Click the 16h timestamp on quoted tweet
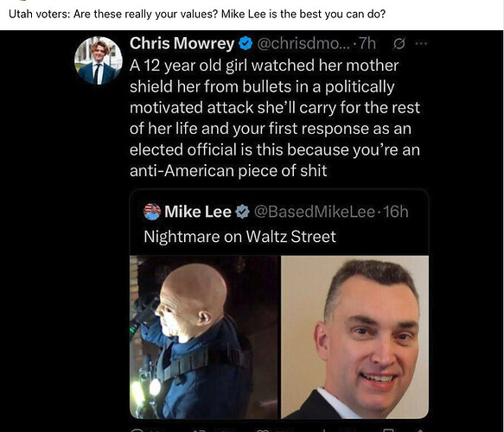Screen dimensions: 504x432 [396, 212]
